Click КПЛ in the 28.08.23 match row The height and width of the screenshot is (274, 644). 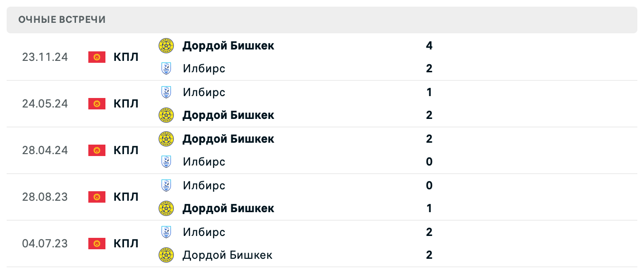point(126,197)
